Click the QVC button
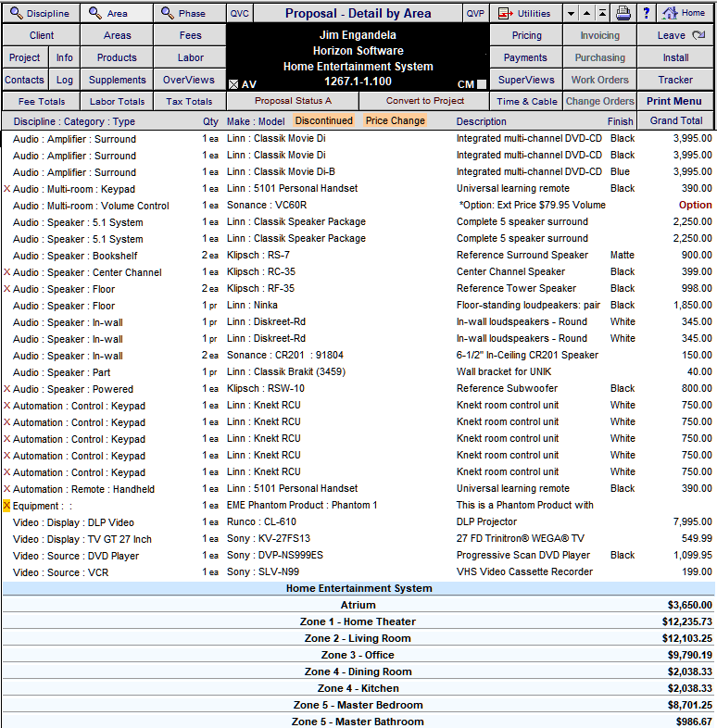This screenshot has width=717, height=728. click(x=240, y=14)
